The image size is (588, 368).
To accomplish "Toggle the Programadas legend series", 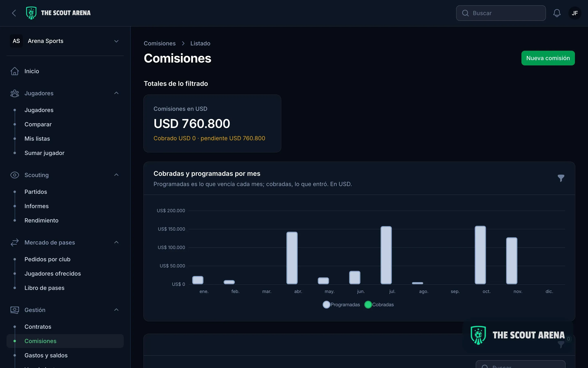I will [341, 304].
